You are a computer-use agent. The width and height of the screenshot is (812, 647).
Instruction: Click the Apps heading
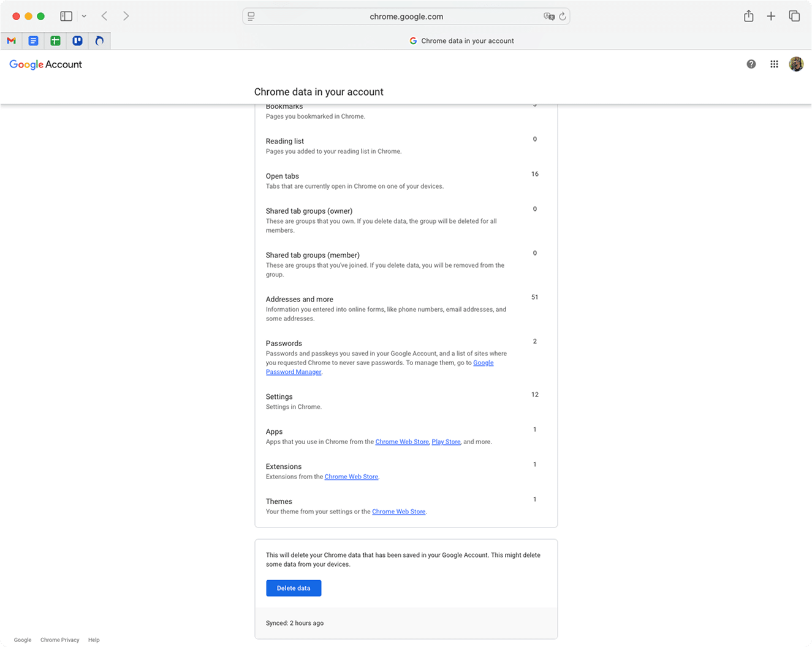(x=274, y=432)
